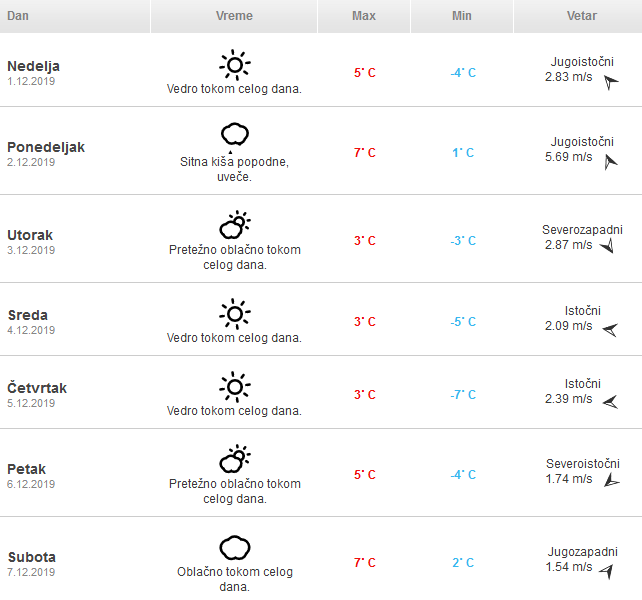Click the partly cloudy icon for Utorak
The width and height of the screenshot is (642, 600).
(x=234, y=224)
